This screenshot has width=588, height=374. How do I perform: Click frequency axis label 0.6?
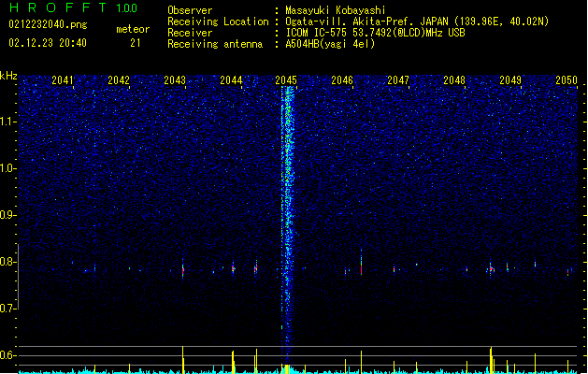7,355
